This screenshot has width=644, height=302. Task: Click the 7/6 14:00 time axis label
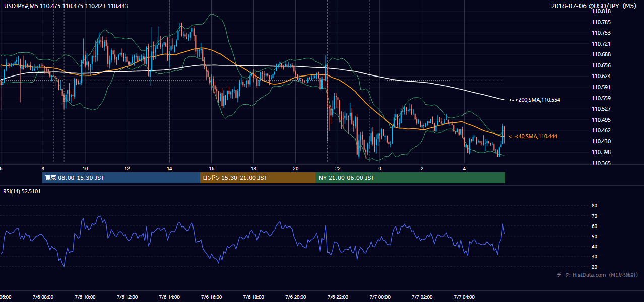coord(170,297)
